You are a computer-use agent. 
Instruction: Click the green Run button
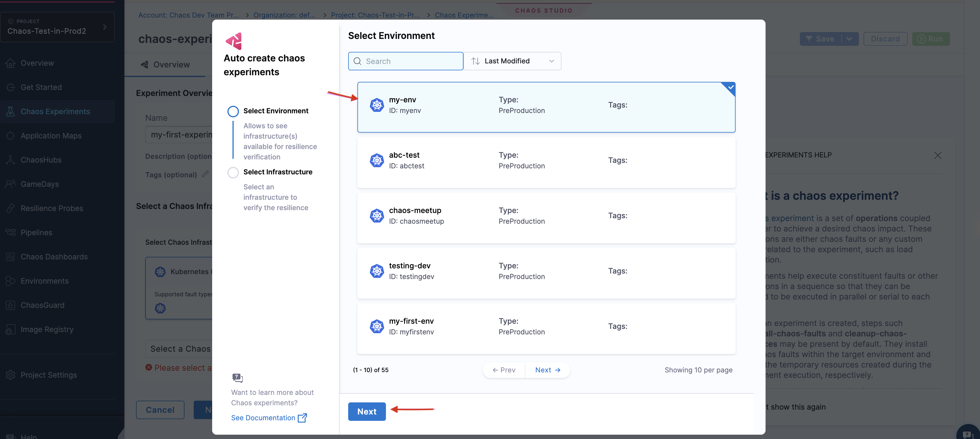(930, 39)
